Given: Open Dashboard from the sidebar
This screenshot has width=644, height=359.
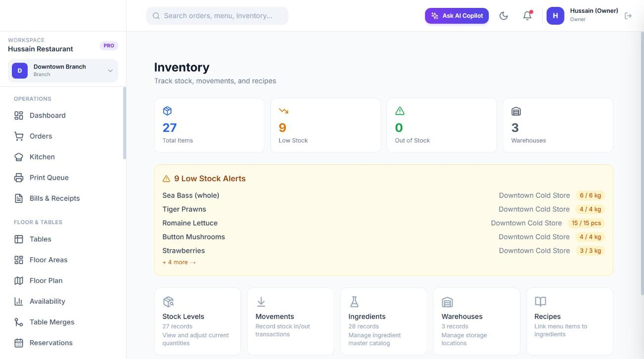Looking at the screenshot, I should point(63,116).
